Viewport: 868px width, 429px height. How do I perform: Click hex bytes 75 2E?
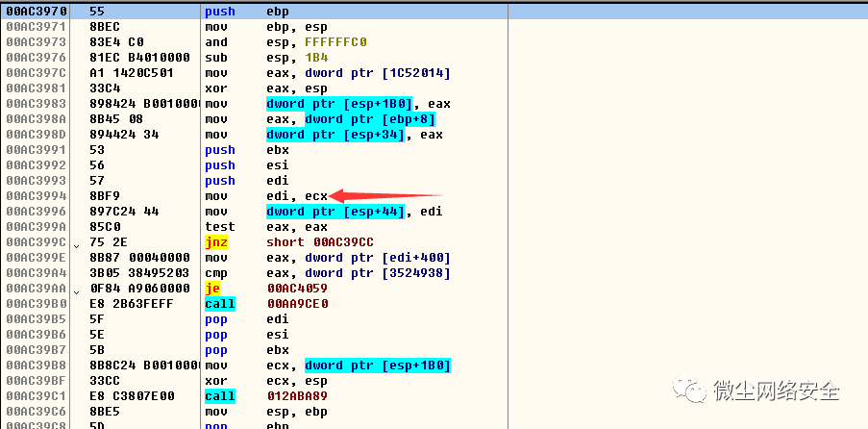[109, 242]
